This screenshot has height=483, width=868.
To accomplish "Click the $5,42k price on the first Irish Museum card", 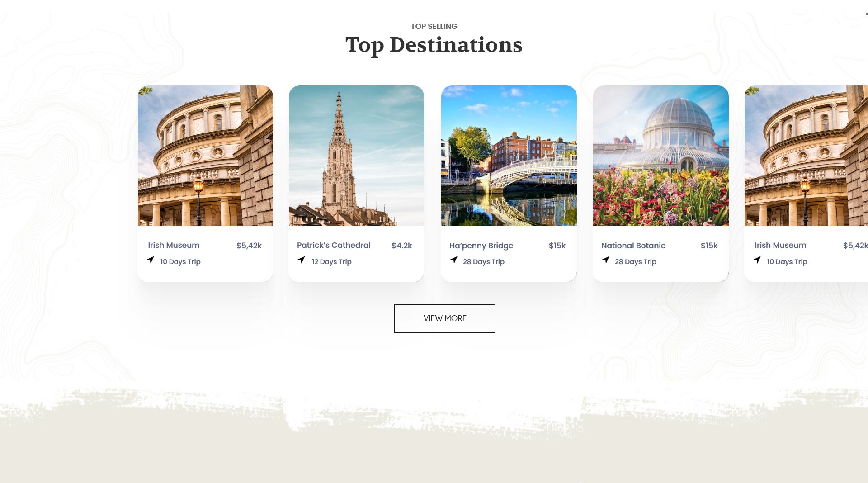I will click(249, 246).
